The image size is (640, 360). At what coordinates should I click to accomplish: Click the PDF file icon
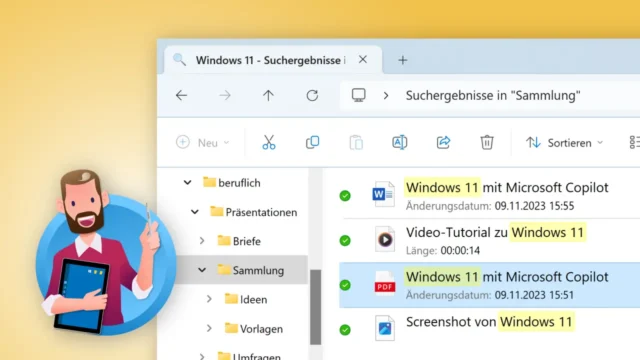tap(384, 284)
